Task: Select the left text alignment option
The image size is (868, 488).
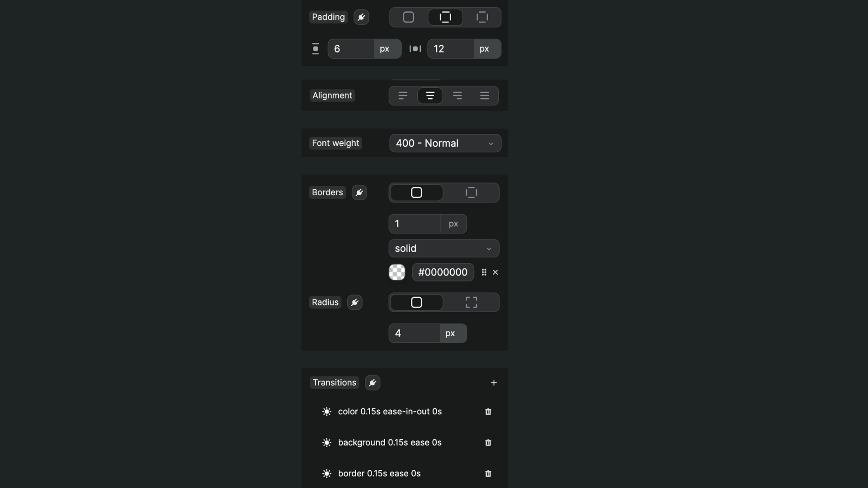Action: pos(403,95)
